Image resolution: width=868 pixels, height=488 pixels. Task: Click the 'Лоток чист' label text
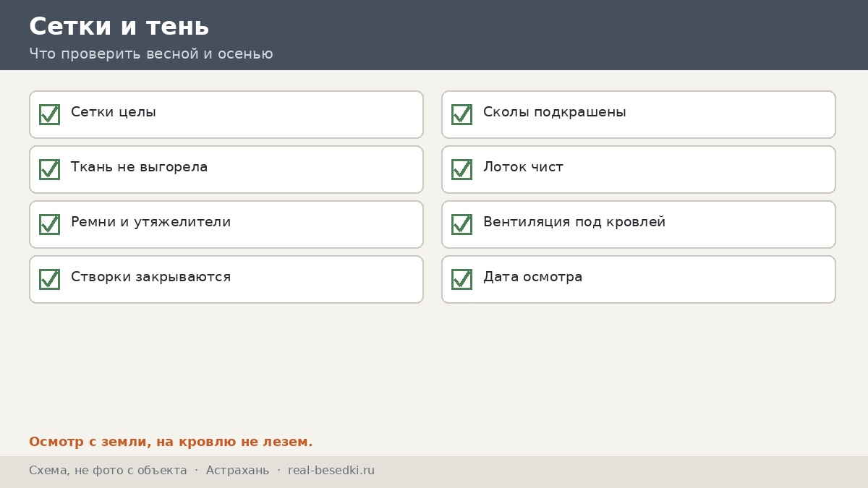523,168
